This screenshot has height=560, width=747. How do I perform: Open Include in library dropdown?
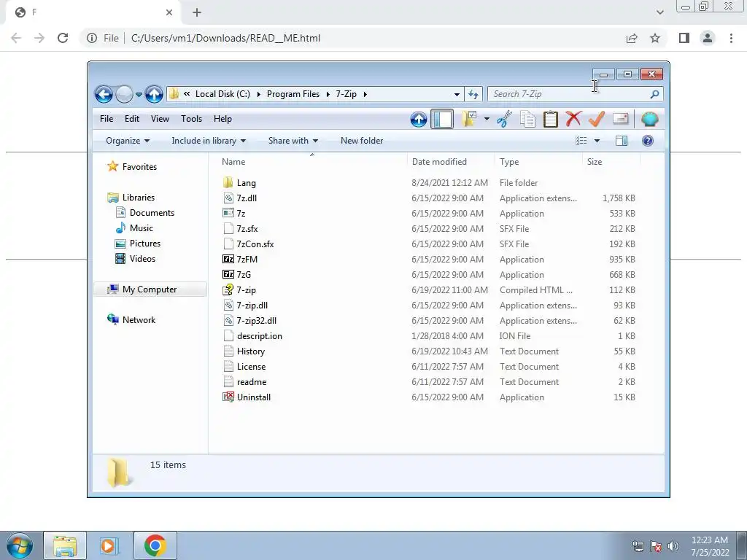click(x=209, y=141)
